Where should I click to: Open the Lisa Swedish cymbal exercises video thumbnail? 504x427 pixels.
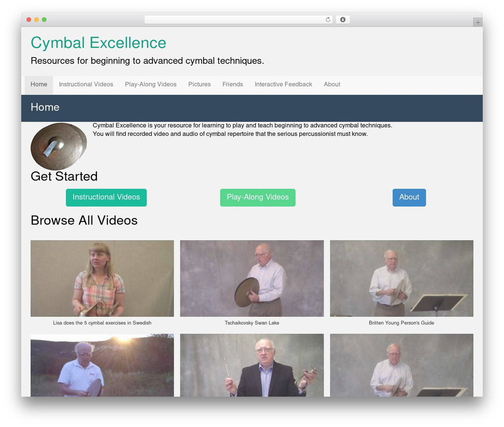102,278
